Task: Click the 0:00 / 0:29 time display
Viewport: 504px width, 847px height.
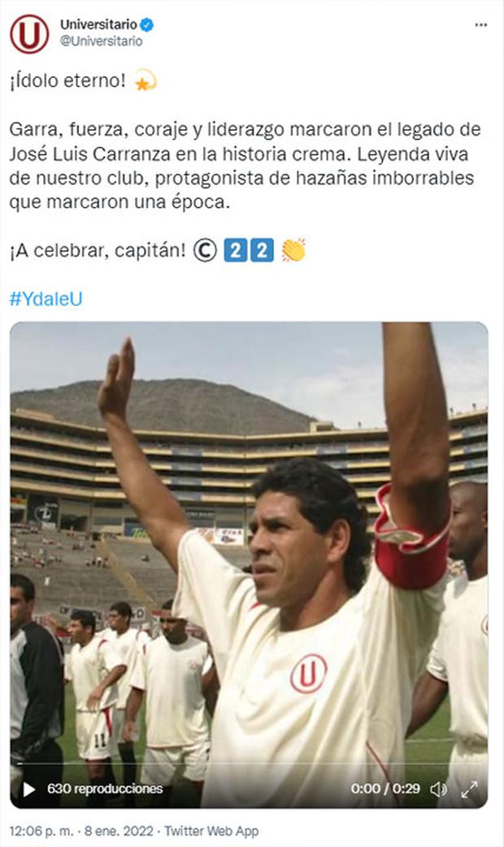Action: [x=385, y=788]
